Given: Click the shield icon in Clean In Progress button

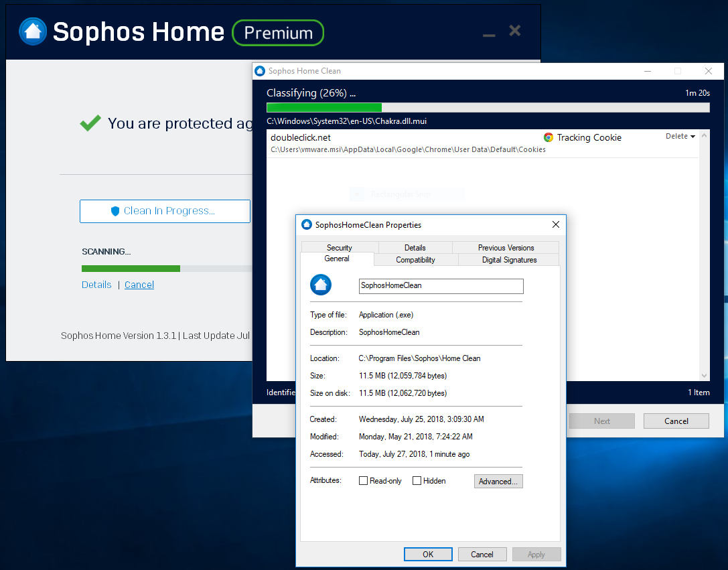Looking at the screenshot, I should [115, 211].
